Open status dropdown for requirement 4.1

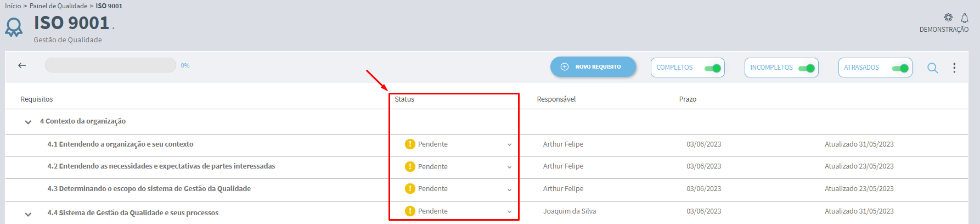[x=509, y=145]
